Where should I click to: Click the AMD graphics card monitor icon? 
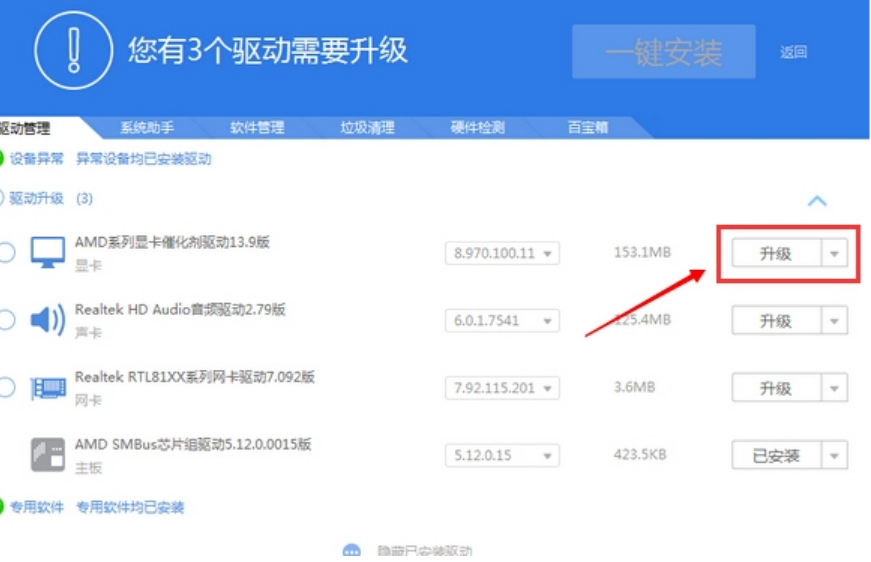coord(47,253)
